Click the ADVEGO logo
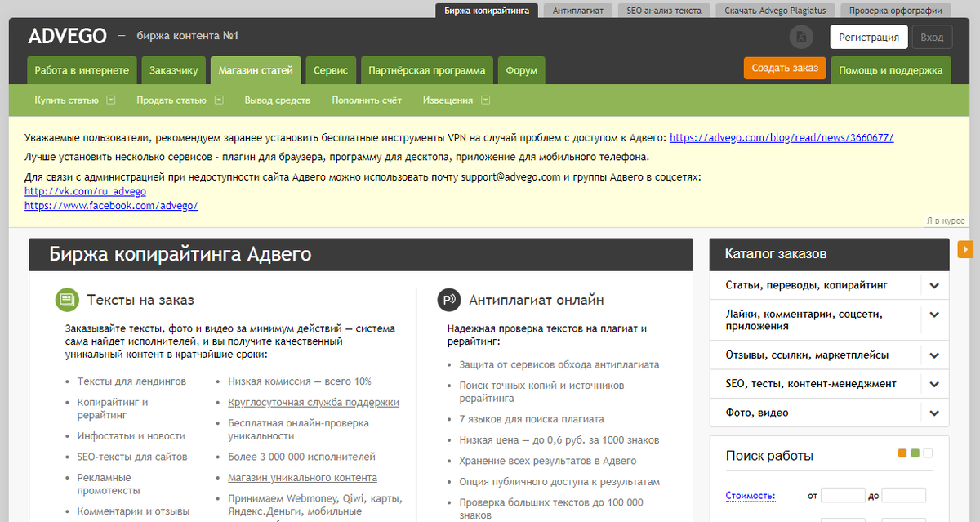The image size is (980, 522). 68,36
